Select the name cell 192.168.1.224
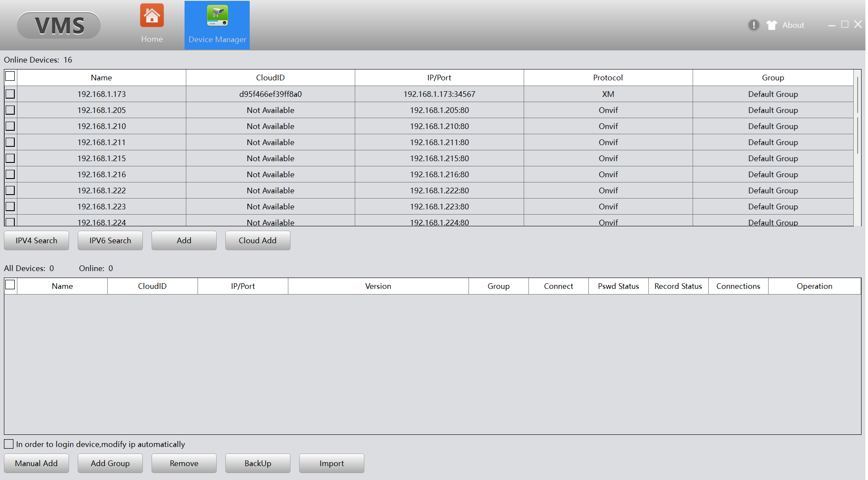The width and height of the screenshot is (868, 480). point(102,221)
